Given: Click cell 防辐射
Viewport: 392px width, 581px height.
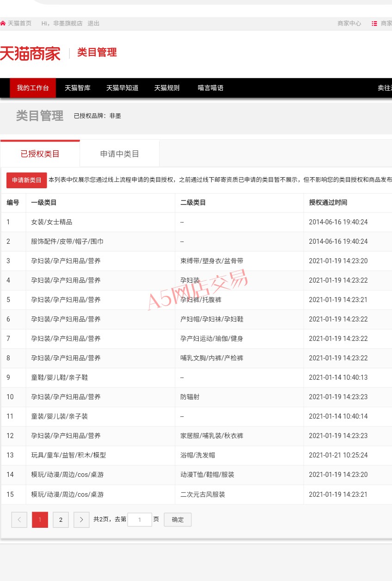Looking at the screenshot, I should coord(190,397).
